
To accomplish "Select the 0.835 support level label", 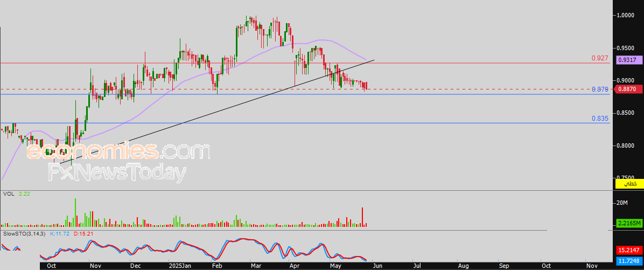I will (x=600, y=119).
